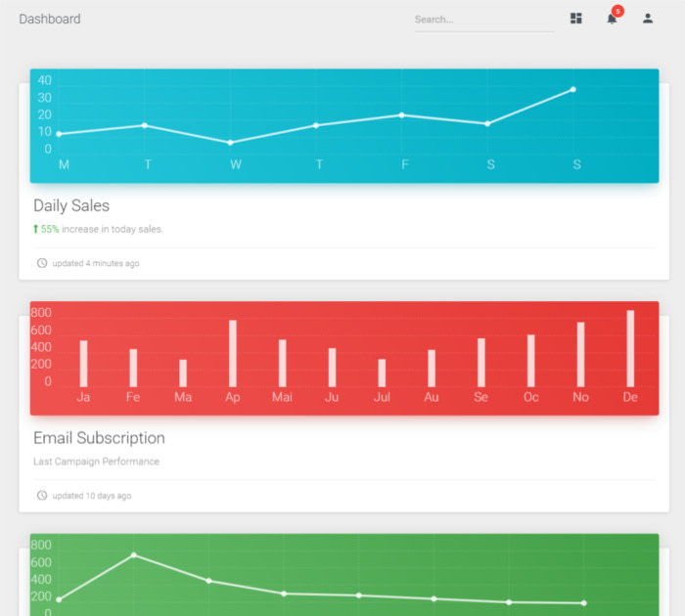The image size is (685, 616).
Task: Click the July bar in Email Subscription chart
Action: click(x=382, y=373)
